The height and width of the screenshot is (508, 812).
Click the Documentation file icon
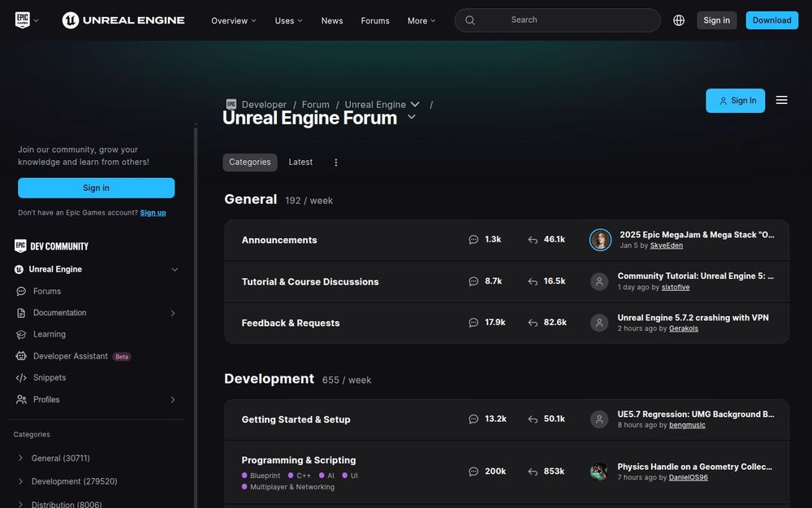coord(21,313)
